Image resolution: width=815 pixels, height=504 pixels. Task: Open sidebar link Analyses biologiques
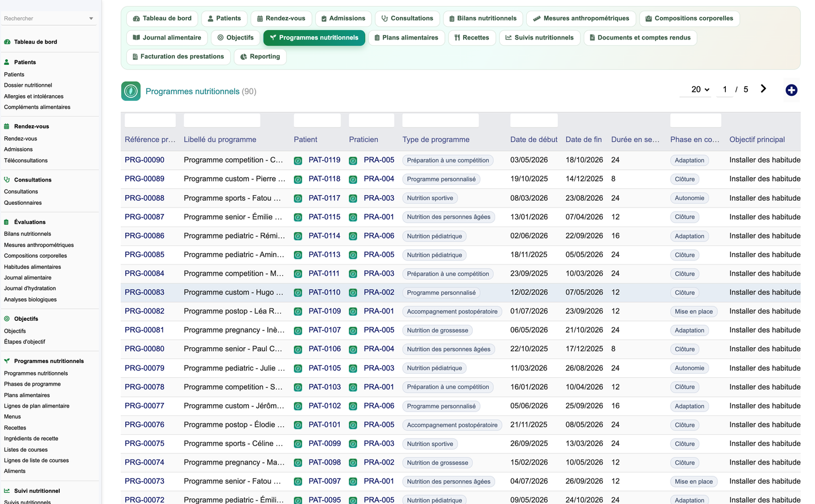(30, 299)
